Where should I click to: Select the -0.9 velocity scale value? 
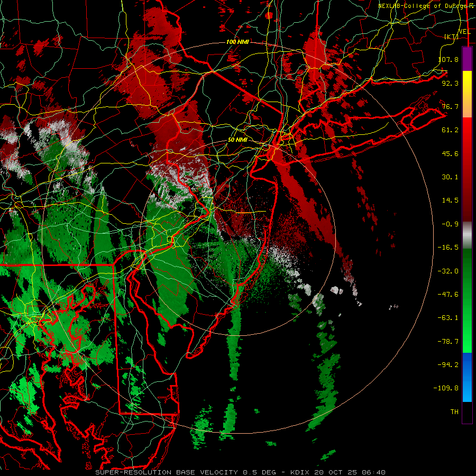click(x=450, y=224)
